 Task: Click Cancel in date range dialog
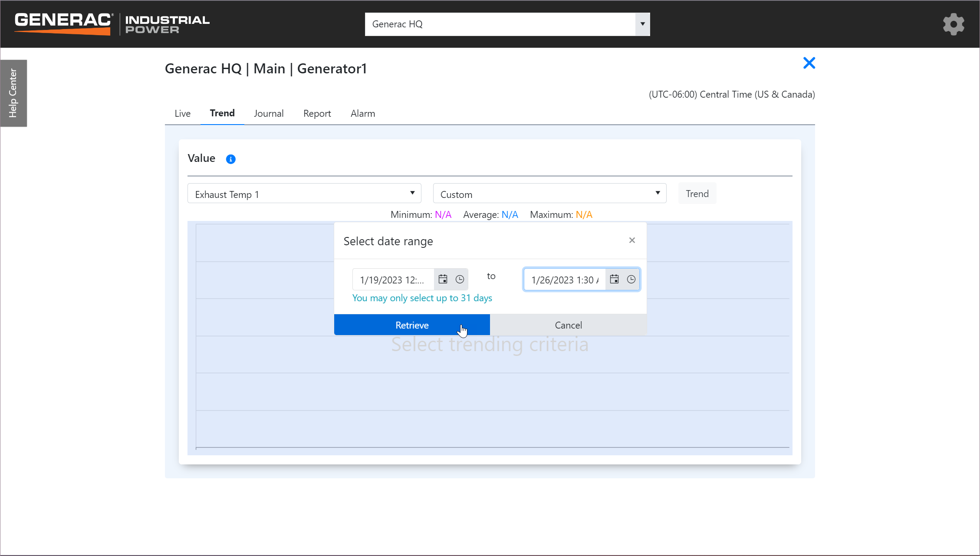[x=568, y=325]
